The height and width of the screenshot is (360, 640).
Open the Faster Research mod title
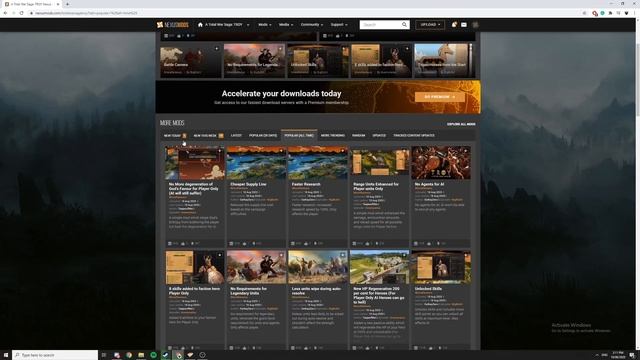tap(306, 184)
